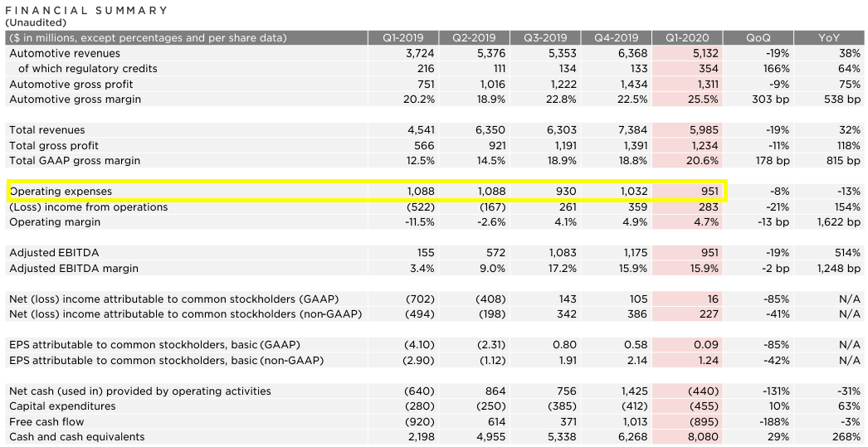Click Q1-2020 non-GAAP net income 227

710,314
